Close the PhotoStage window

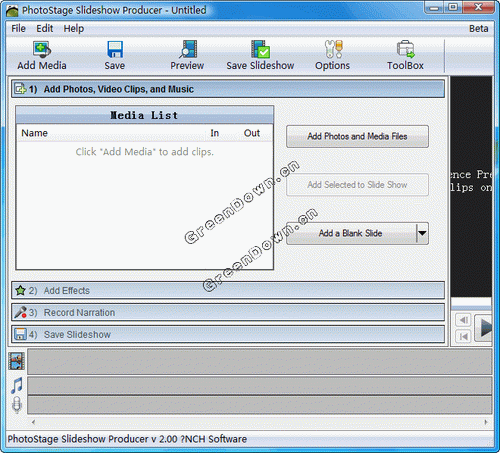click(x=479, y=7)
